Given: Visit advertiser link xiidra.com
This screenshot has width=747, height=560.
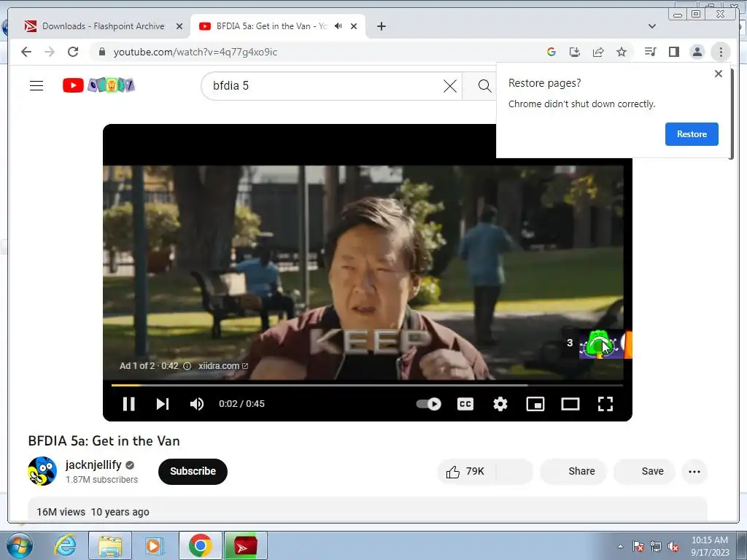Looking at the screenshot, I should pos(223,366).
